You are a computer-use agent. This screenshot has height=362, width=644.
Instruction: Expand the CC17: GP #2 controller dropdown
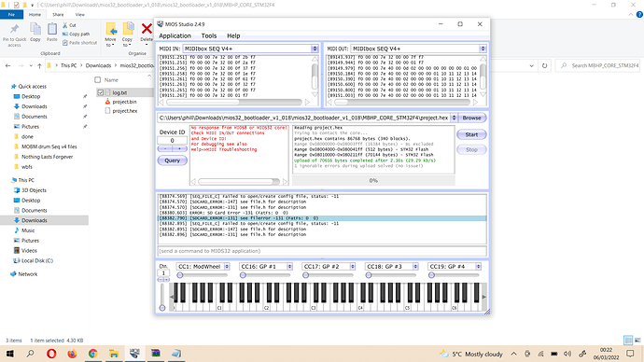click(x=353, y=267)
